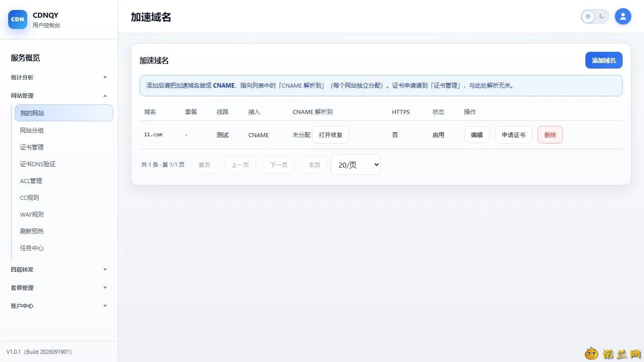
Task: Delete the 11.com domain via 删除
Action: (x=550, y=135)
